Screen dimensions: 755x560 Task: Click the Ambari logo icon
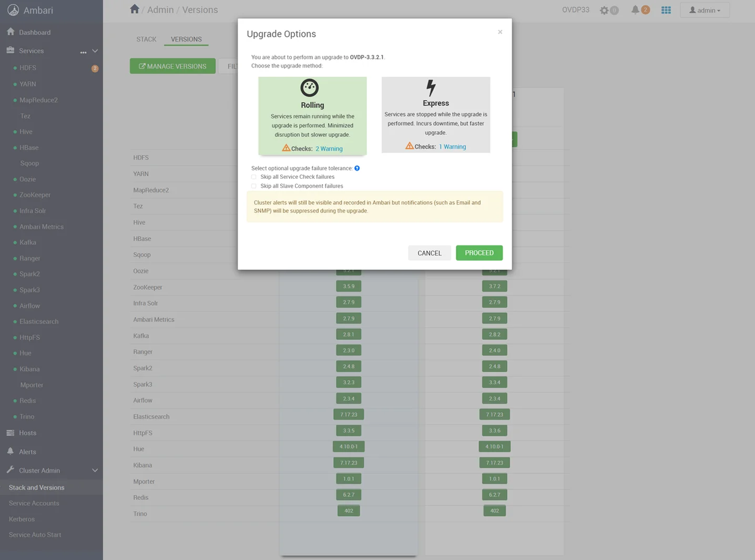pos(13,10)
